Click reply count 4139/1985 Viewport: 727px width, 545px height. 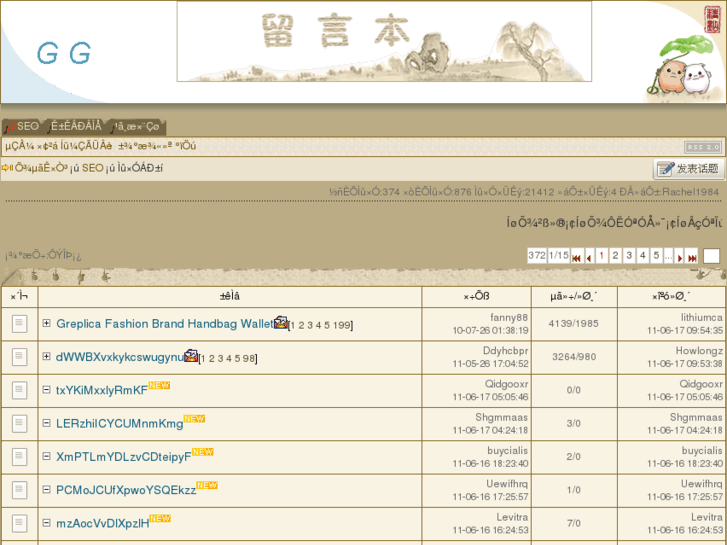tap(574, 324)
